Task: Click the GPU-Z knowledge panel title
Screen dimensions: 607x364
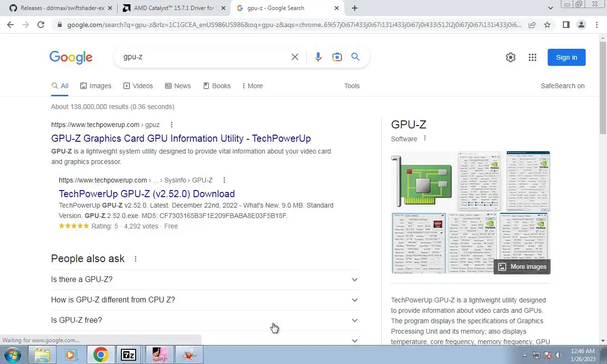Action: 409,125
